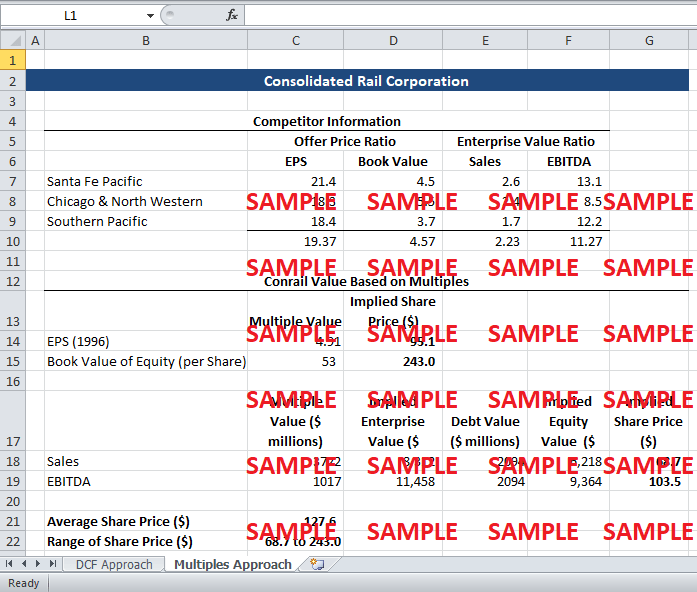
Task: Click book value per share 53
Action: point(328,361)
